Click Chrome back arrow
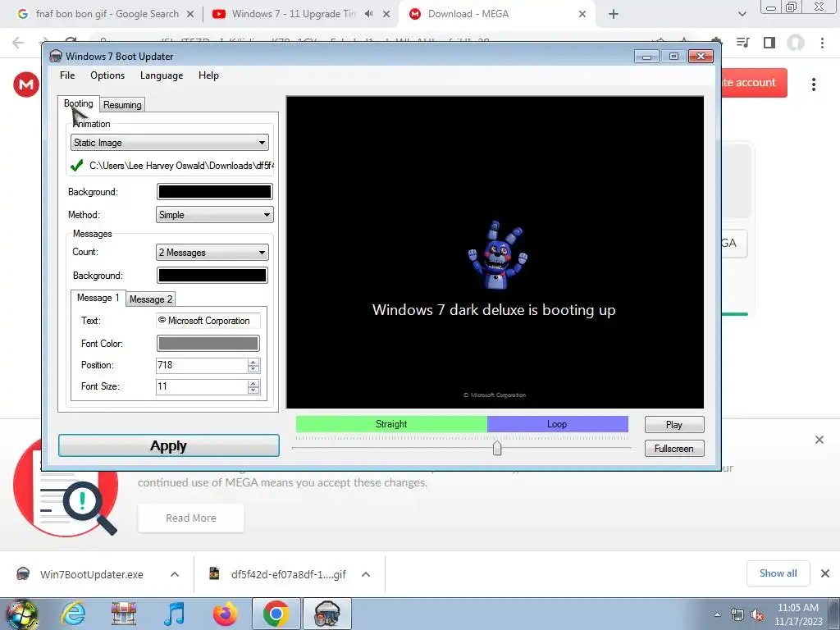Viewport: 840px width, 630px height. (x=18, y=43)
